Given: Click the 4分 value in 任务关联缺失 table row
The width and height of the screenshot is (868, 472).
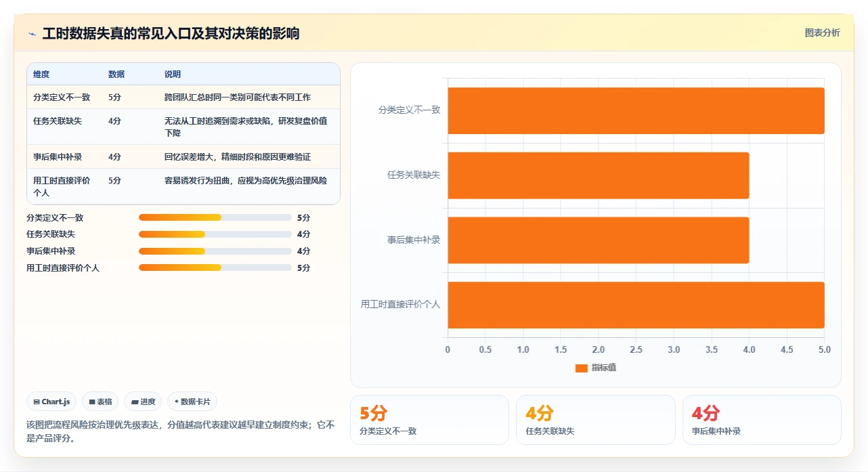Looking at the screenshot, I should coord(114,121).
